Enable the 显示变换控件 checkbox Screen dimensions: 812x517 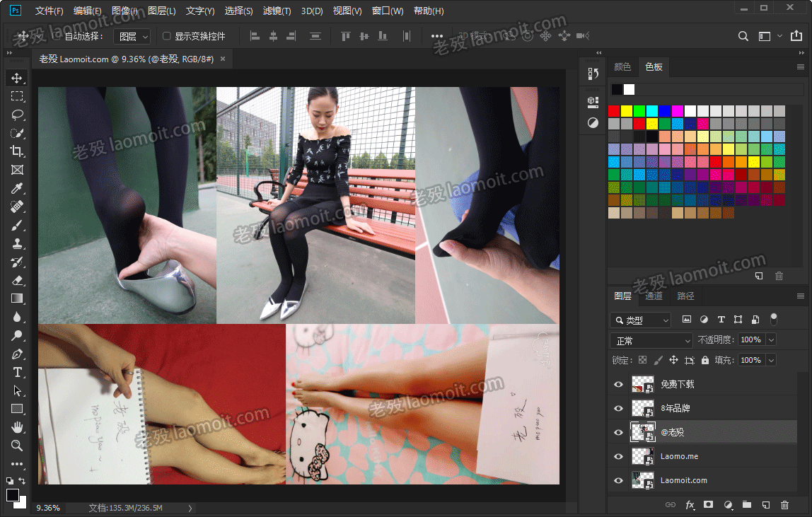(x=167, y=36)
